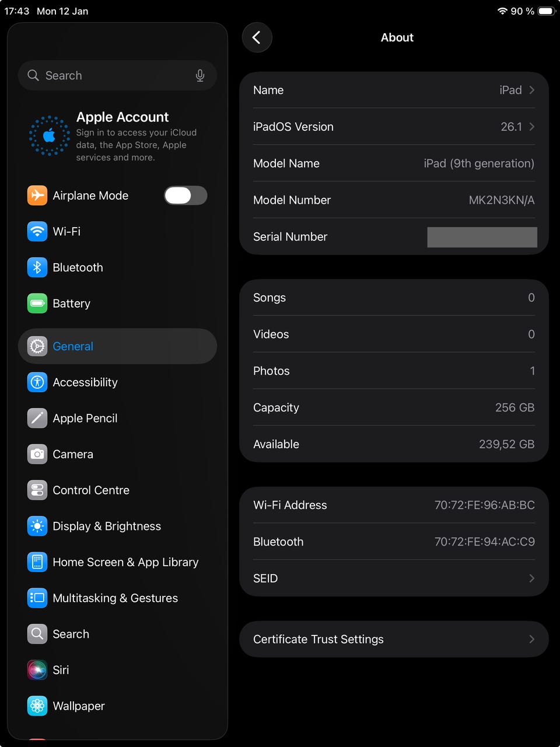The height and width of the screenshot is (747, 560).
Task: Select Wallpaper in the settings sidebar
Action: click(x=117, y=706)
